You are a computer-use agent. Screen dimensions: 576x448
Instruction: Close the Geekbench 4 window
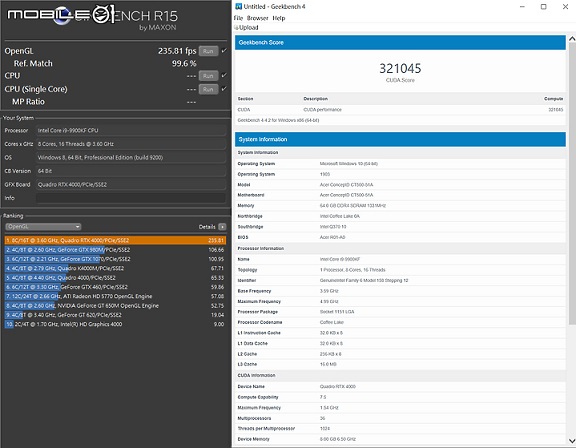point(565,7)
